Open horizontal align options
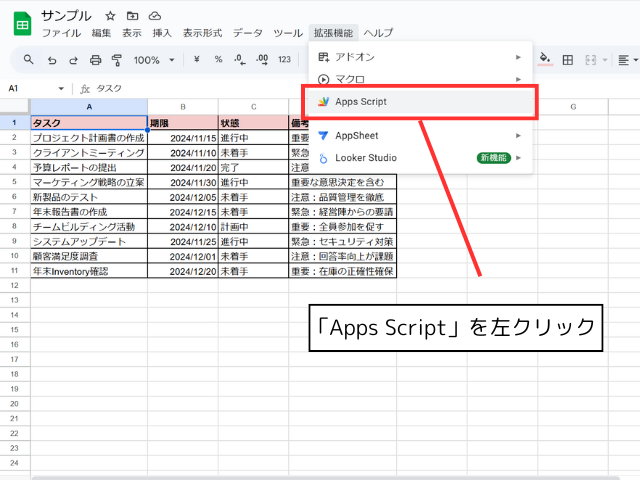 [627, 60]
